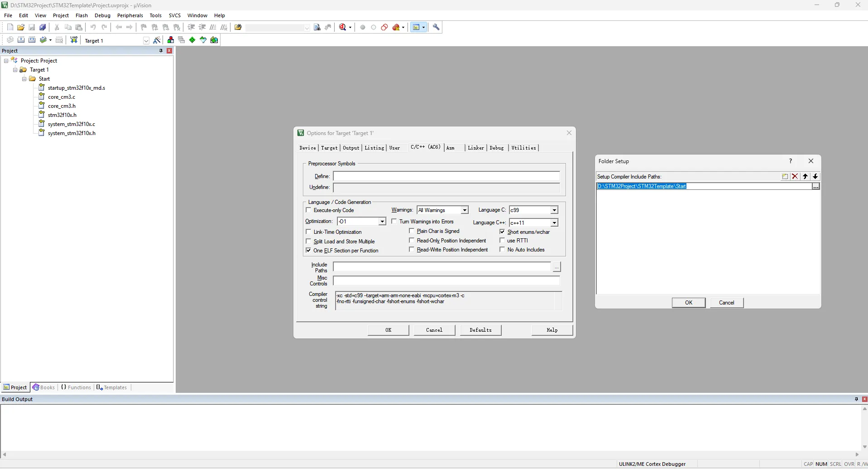The width and height of the screenshot is (868, 469).
Task: Click the Open file toolbar icon
Action: [21, 27]
